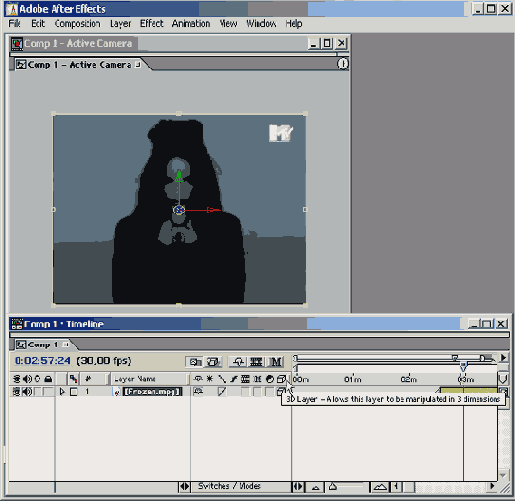Open the Edit menu
Image resolution: width=515 pixels, height=501 pixels.
38,24
